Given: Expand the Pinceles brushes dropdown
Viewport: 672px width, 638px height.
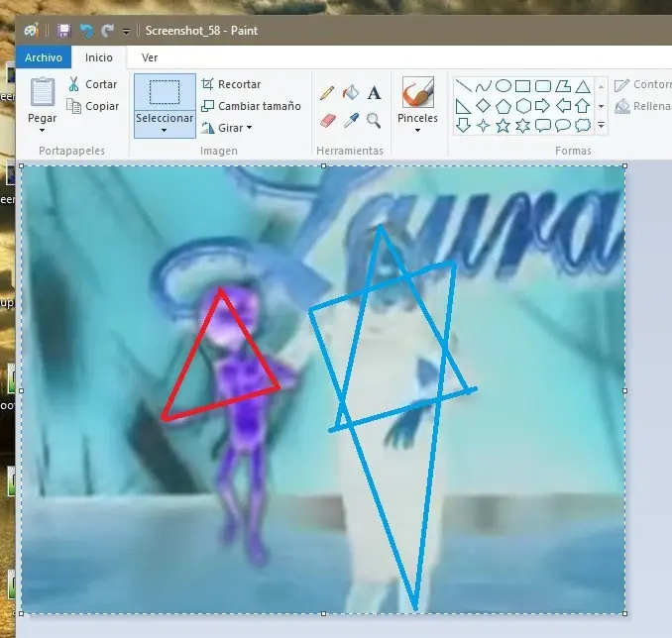Looking at the screenshot, I should tap(418, 130).
